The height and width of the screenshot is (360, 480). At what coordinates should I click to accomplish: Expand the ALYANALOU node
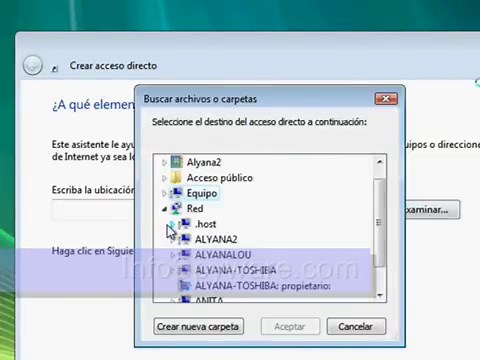pos(172,255)
